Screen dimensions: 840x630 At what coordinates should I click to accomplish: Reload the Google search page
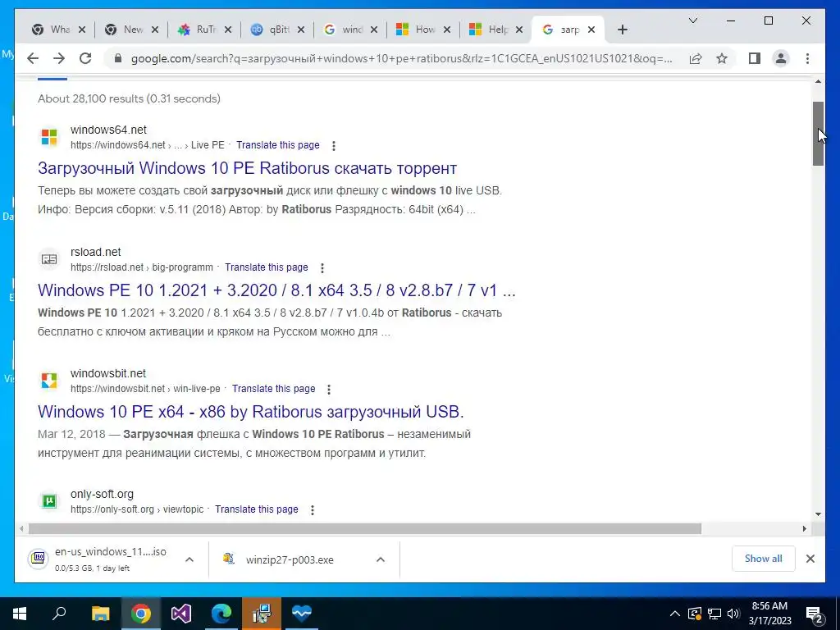pyautogui.click(x=85, y=58)
